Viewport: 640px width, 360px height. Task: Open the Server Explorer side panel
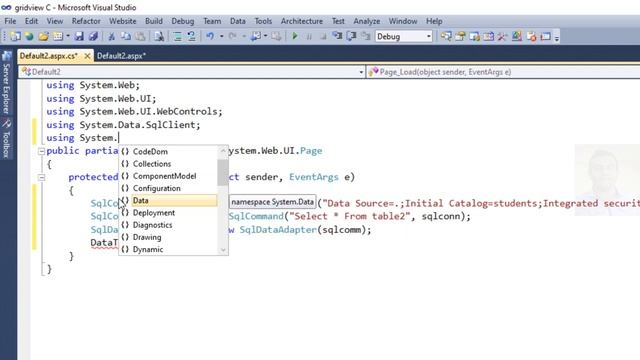(7, 83)
